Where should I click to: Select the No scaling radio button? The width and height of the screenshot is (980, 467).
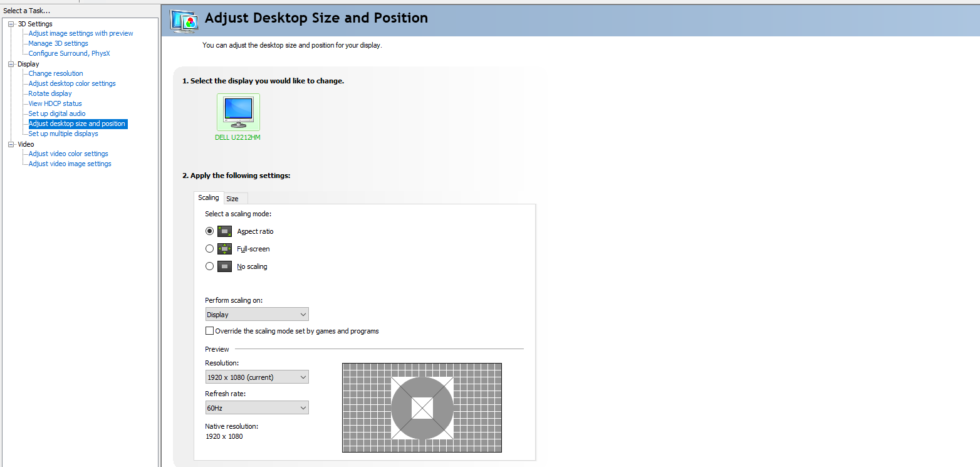210,266
